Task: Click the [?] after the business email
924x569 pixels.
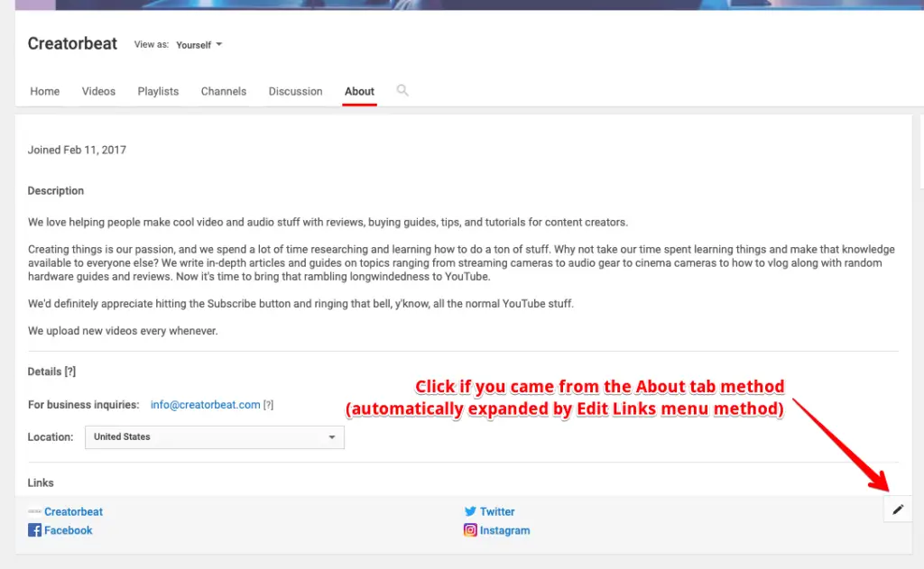Action: [x=268, y=405]
